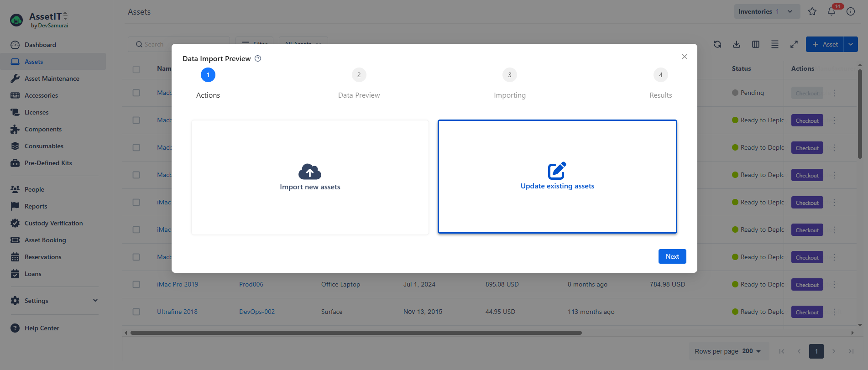Tick the checkbox for Ultrafine 2018 row
This screenshot has width=868, height=370.
pos(136,312)
